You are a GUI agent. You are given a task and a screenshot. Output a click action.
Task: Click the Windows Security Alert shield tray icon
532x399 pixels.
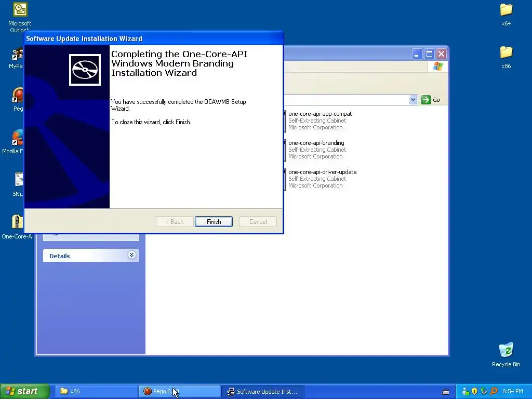pos(475,392)
